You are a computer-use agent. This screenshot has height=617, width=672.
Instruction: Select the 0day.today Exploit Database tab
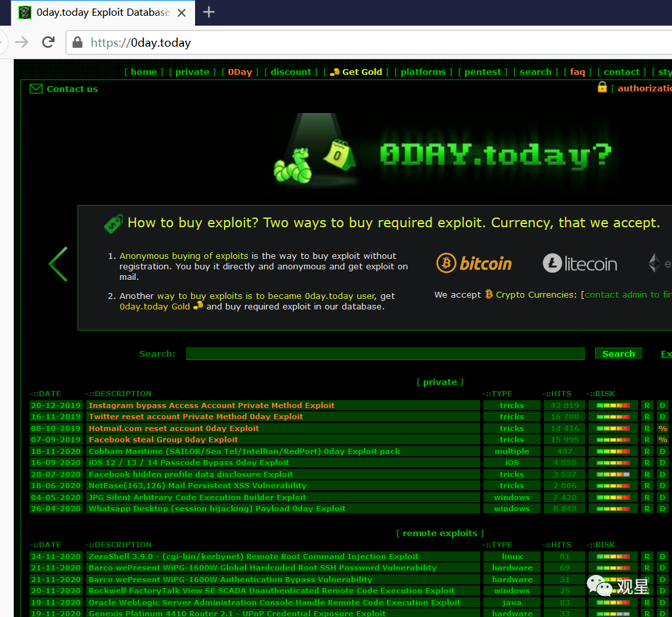tap(103, 12)
